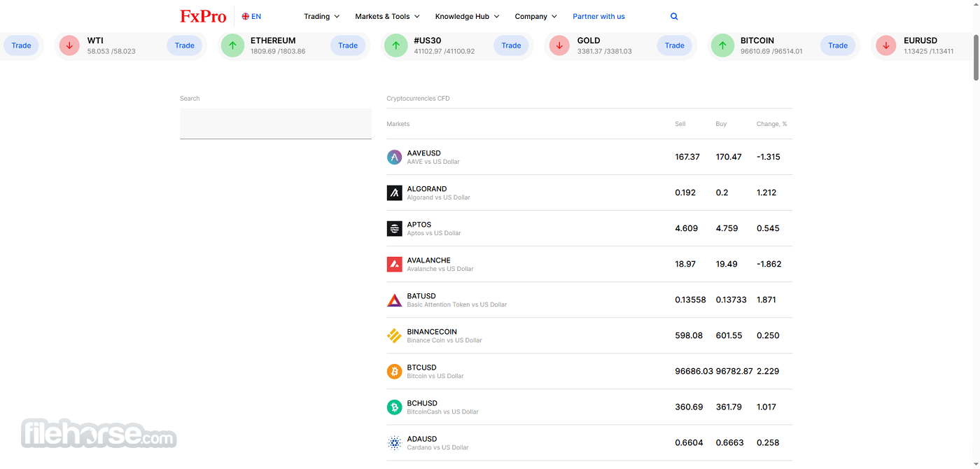
Task: Click the BCHUSD sell price 360.69
Action: pos(689,407)
